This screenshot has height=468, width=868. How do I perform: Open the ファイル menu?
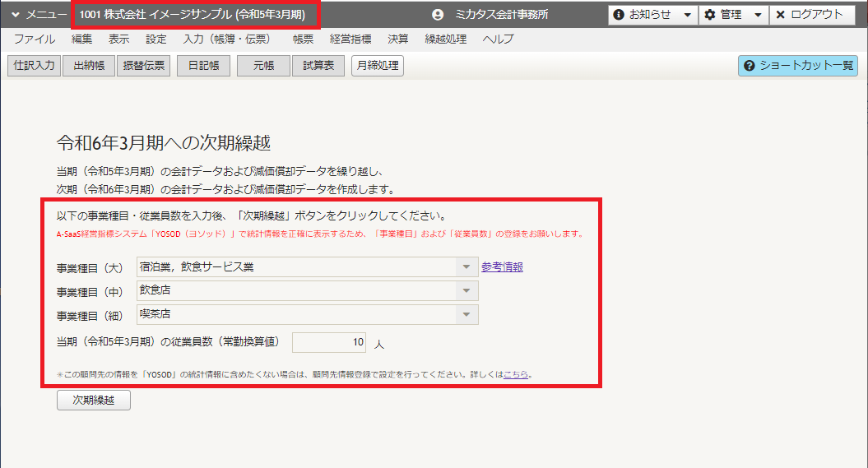[35, 39]
